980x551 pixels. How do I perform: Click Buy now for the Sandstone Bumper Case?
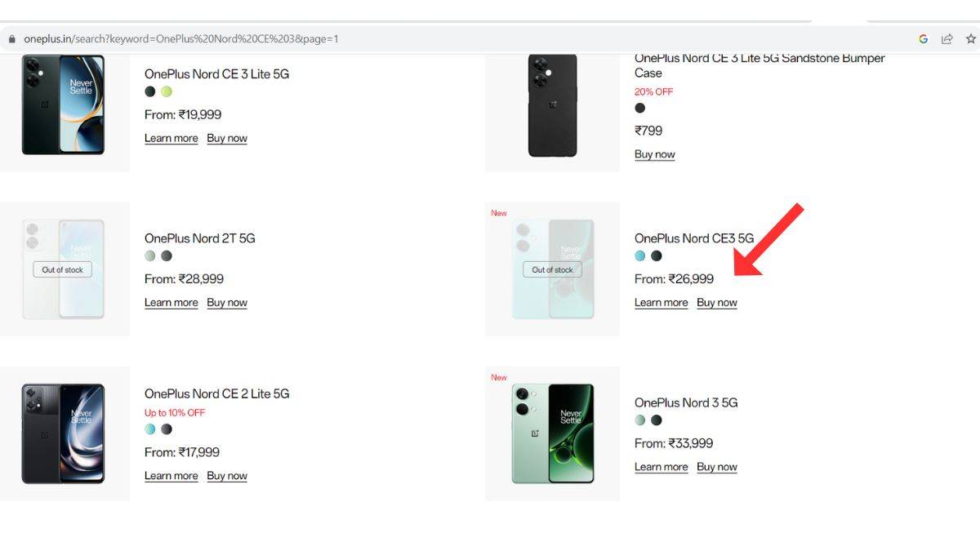654,153
